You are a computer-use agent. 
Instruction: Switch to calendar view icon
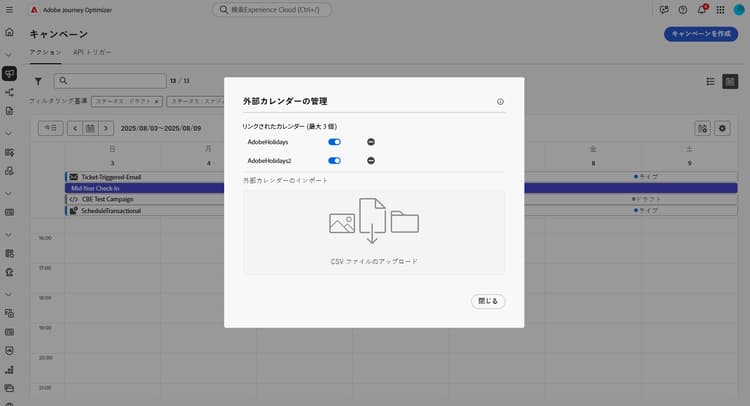(730, 82)
